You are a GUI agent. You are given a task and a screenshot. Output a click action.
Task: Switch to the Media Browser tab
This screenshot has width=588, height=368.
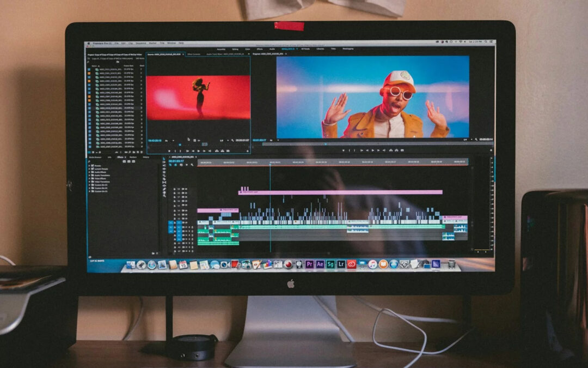coord(96,157)
